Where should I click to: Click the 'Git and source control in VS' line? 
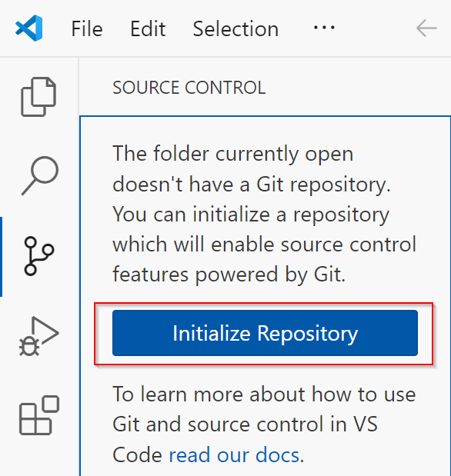pos(245,424)
